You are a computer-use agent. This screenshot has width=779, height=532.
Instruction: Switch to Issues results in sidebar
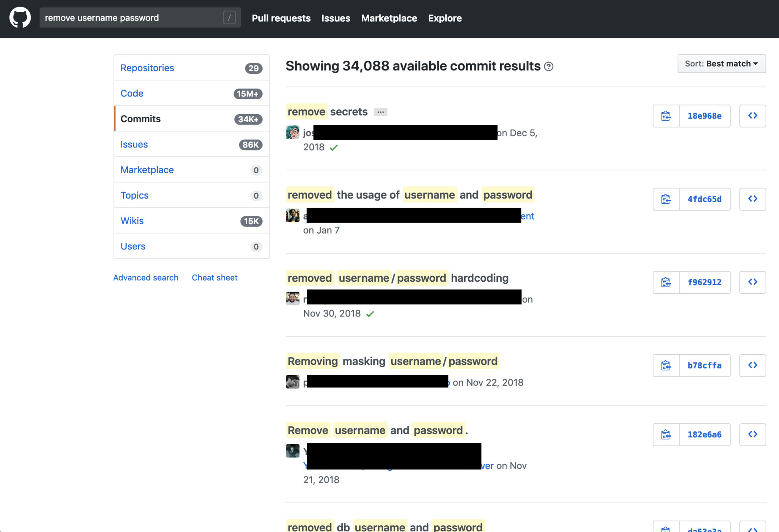(x=134, y=144)
